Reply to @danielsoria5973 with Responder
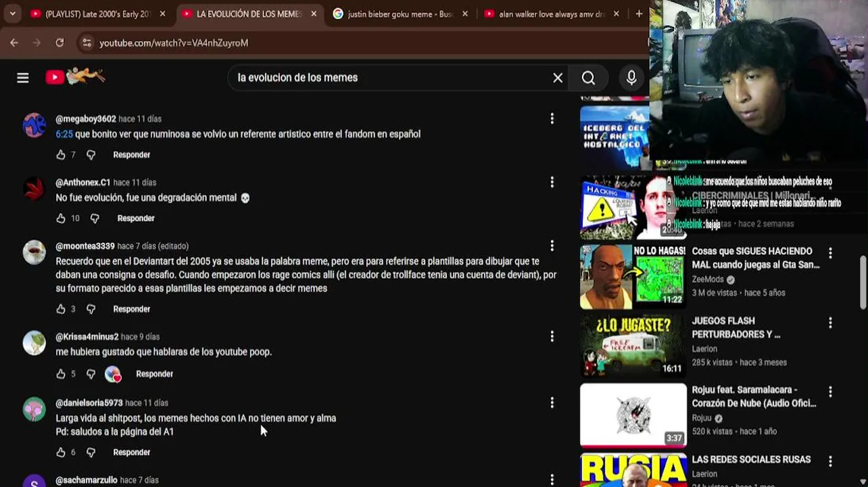The height and width of the screenshot is (487, 868). [132, 453]
